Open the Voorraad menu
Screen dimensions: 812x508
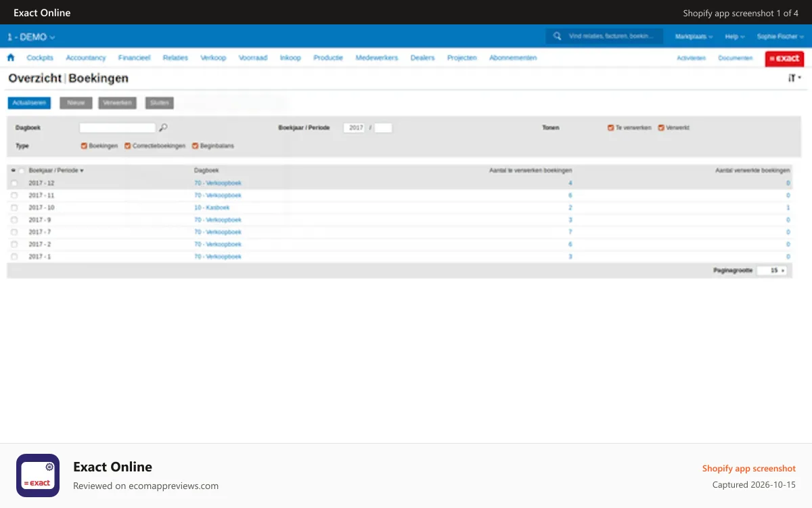(x=253, y=58)
